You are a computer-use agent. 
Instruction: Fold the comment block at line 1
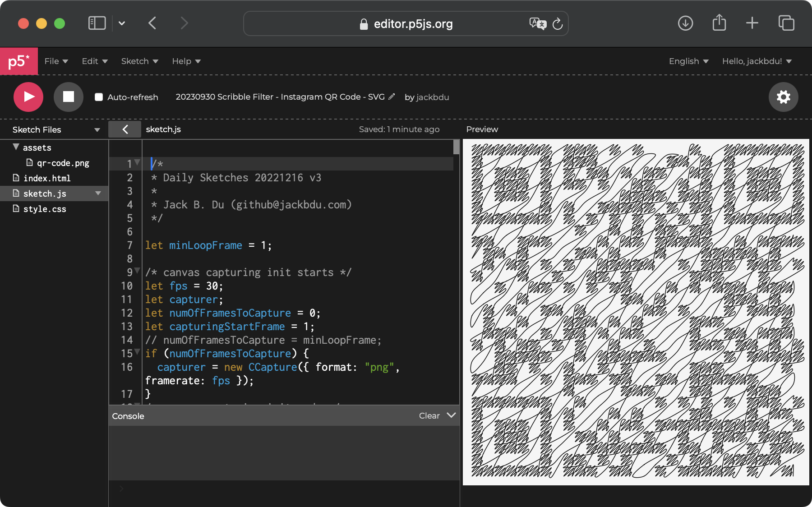pos(138,162)
